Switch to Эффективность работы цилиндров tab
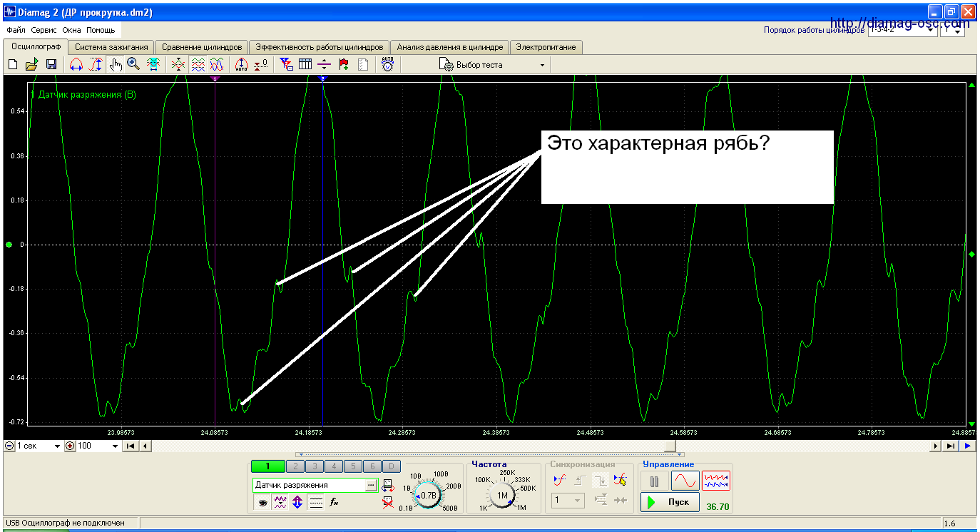The height and width of the screenshot is (532, 980). pos(320,47)
